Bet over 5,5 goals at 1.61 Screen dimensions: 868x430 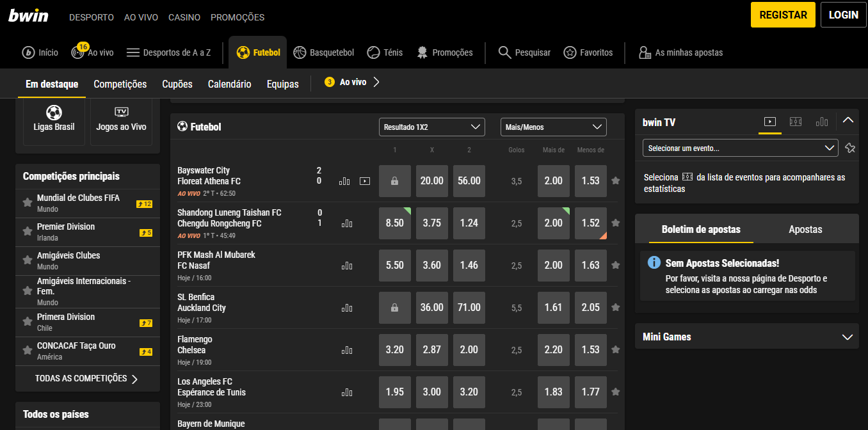pos(554,308)
